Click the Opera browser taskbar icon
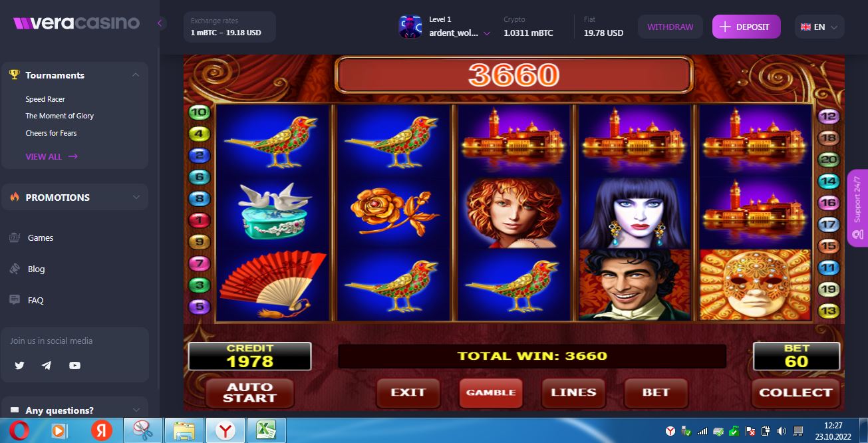This screenshot has height=443, width=868. (19, 431)
